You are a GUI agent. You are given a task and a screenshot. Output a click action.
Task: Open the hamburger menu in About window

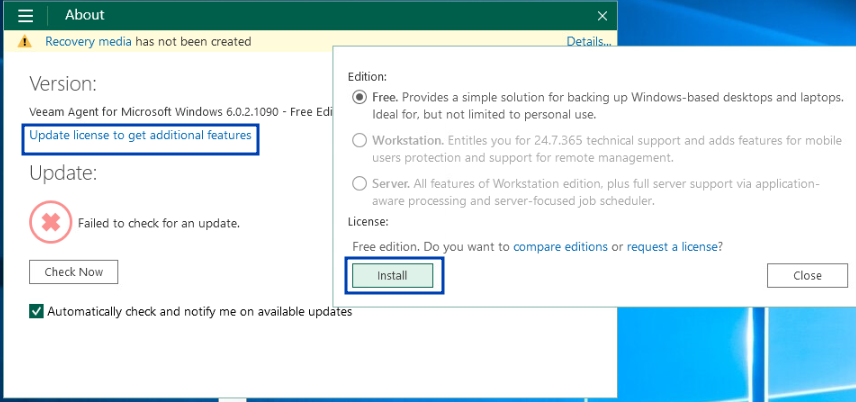[26, 15]
